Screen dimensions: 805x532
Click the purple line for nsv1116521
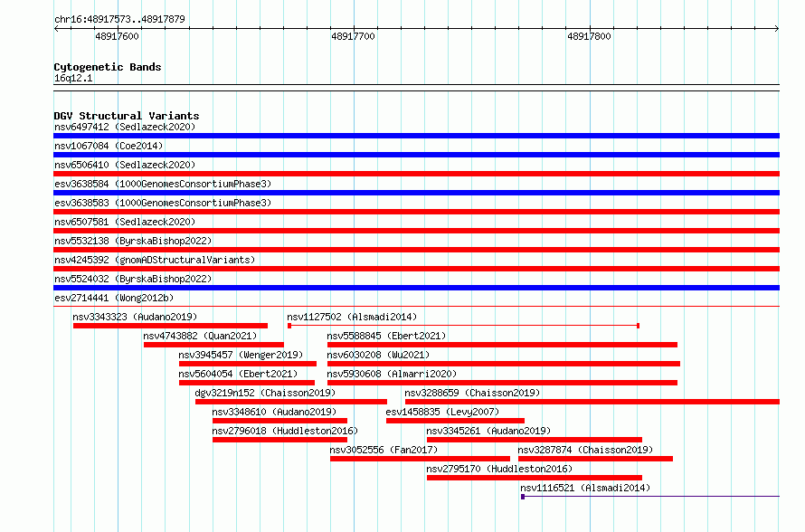[x=650, y=497]
